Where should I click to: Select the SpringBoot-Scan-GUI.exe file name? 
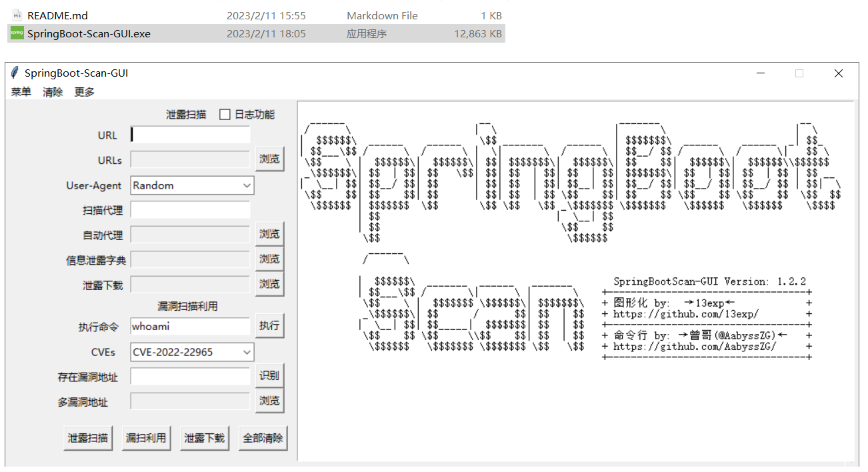(89, 33)
